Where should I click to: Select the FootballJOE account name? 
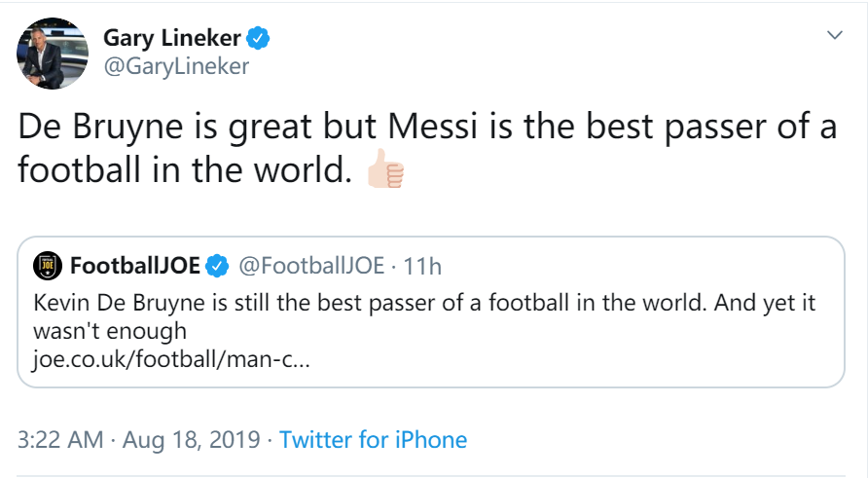pos(133,266)
